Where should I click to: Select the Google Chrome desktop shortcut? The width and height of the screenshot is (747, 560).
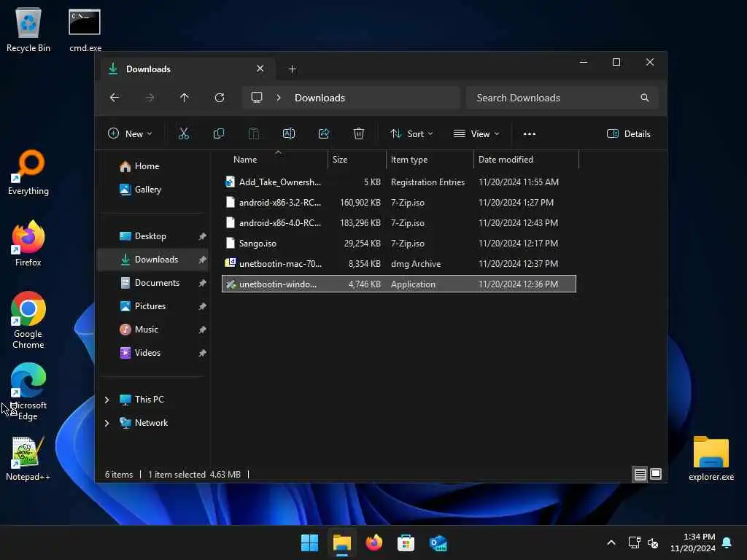point(28,320)
